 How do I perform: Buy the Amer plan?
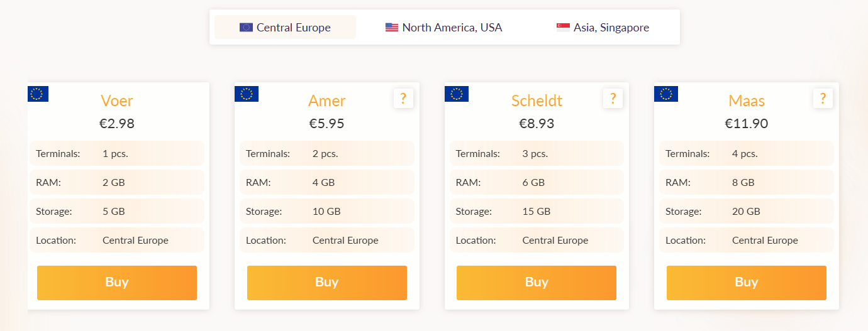coord(327,283)
